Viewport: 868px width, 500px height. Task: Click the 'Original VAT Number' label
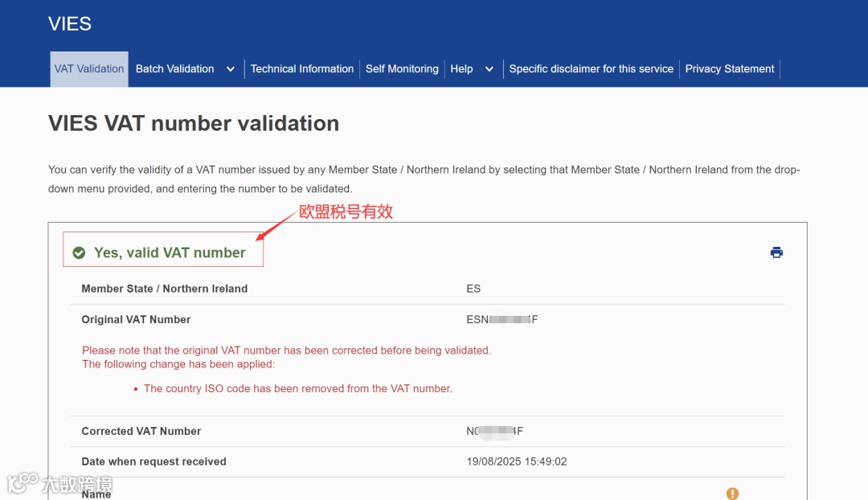point(136,319)
